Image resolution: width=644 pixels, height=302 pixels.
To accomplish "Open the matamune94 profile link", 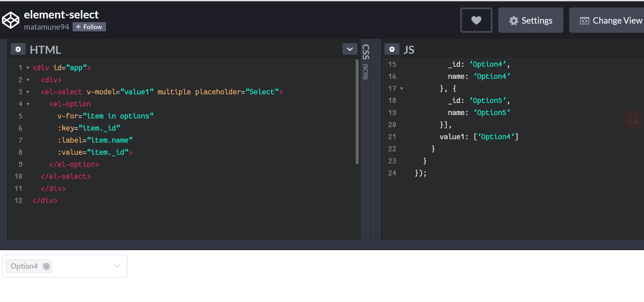I will coord(46,27).
